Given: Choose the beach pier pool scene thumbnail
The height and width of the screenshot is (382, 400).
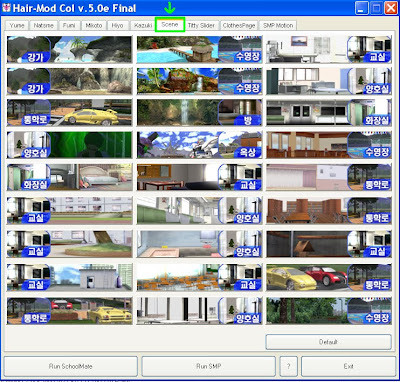Looking at the screenshot, I should (199, 50).
